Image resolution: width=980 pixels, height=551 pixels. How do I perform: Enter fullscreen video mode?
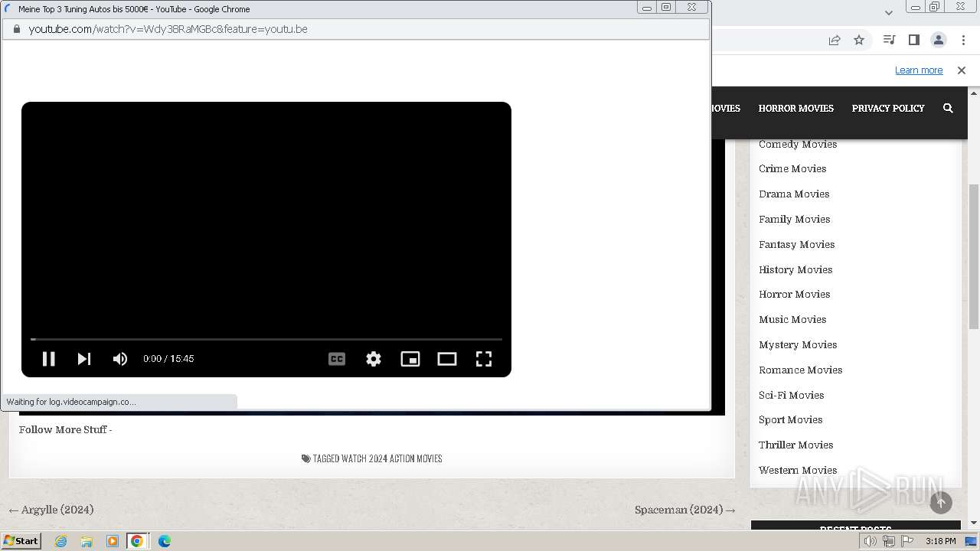coord(484,358)
